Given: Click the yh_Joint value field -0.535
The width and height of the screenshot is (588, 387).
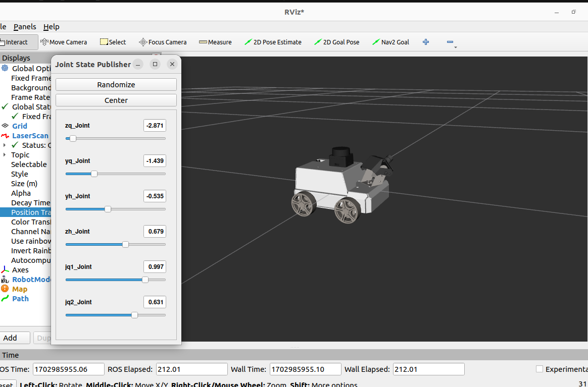Looking at the screenshot, I should [x=155, y=196].
